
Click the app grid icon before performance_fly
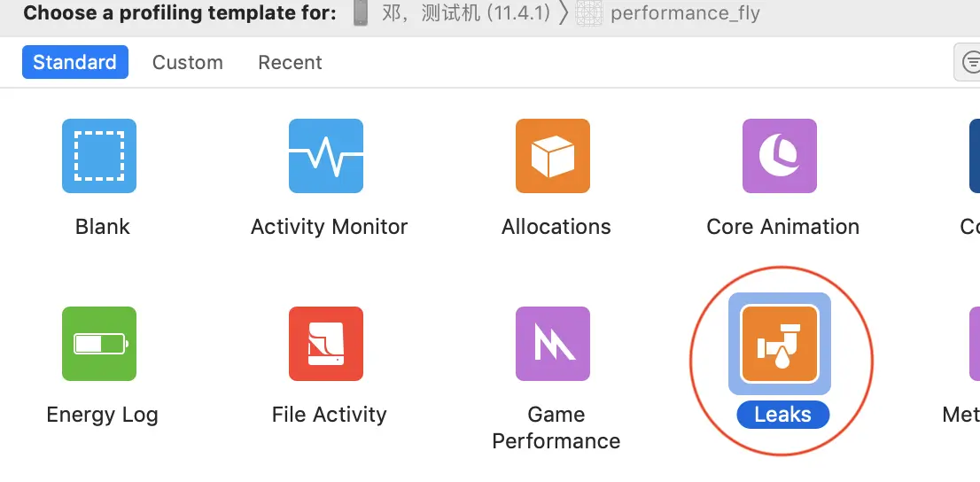(589, 13)
